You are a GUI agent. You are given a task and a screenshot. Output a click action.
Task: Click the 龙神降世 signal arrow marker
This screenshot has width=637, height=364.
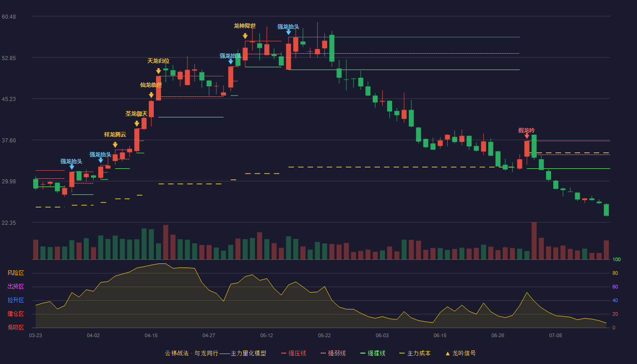[x=245, y=36]
